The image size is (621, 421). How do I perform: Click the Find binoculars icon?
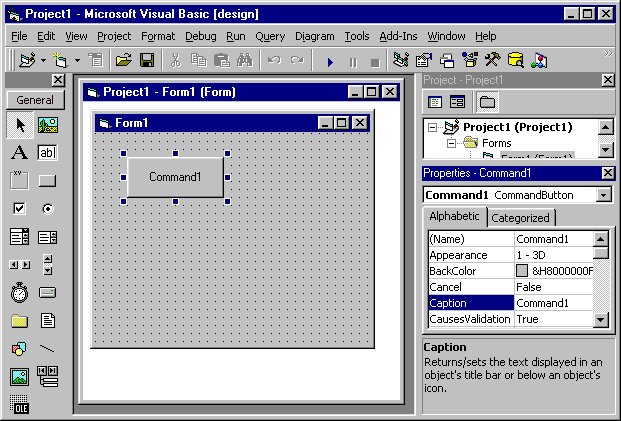245,61
